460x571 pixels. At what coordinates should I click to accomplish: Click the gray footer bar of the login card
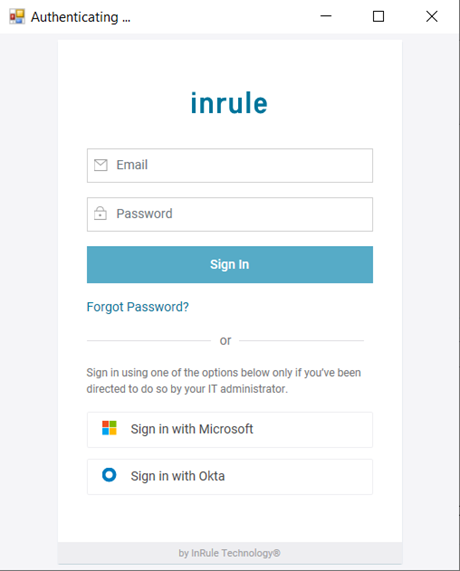pyautogui.click(x=230, y=553)
